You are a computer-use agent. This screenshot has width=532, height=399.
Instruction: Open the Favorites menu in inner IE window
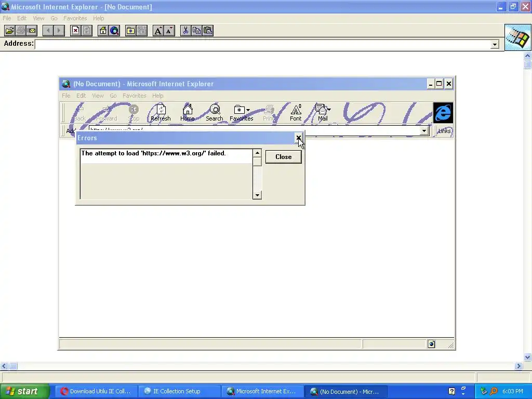(x=135, y=96)
